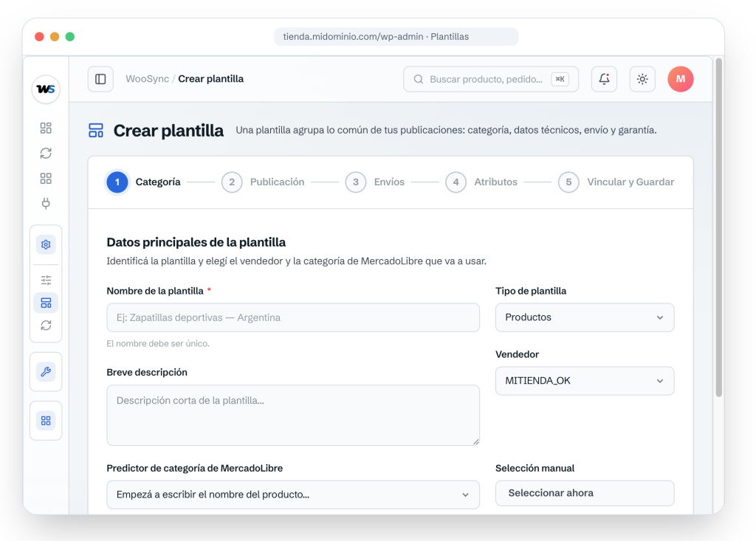Image resolution: width=756 pixels, height=541 pixels.
Task: Click the search products input
Action: click(x=491, y=79)
